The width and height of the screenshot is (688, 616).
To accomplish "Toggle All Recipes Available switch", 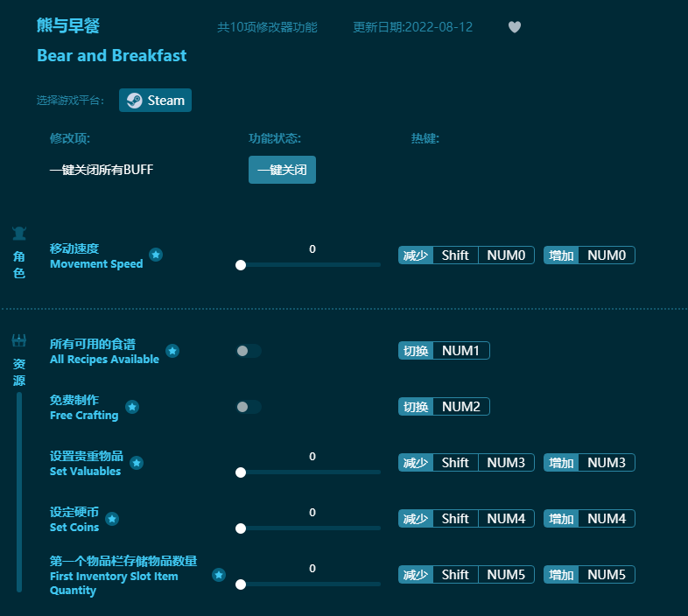I will pos(249,351).
